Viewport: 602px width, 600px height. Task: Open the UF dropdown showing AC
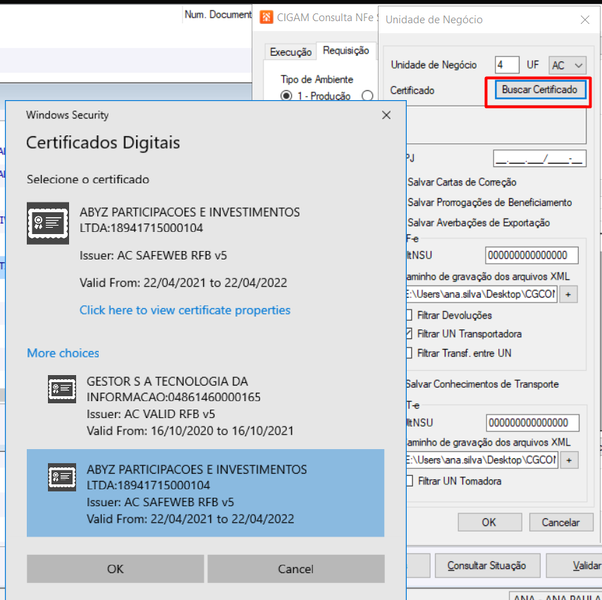click(x=567, y=65)
